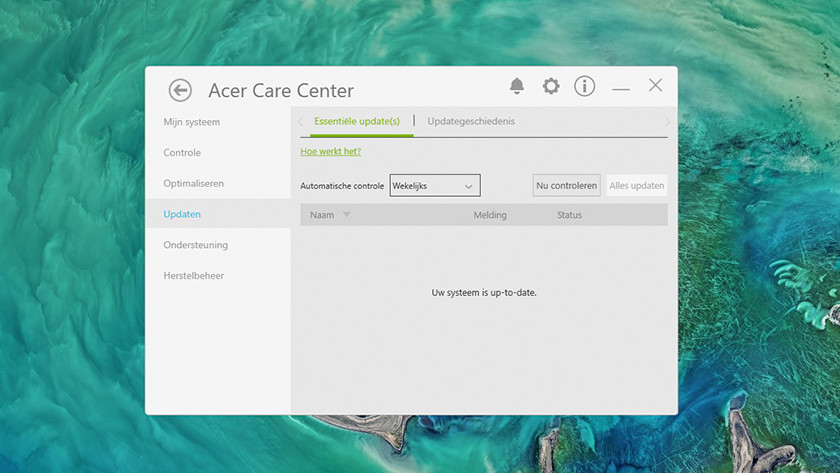Viewport: 840px width, 473px height.
Task: Open the notifications bell
Action: pyautogui.click(x=517, y=86)
